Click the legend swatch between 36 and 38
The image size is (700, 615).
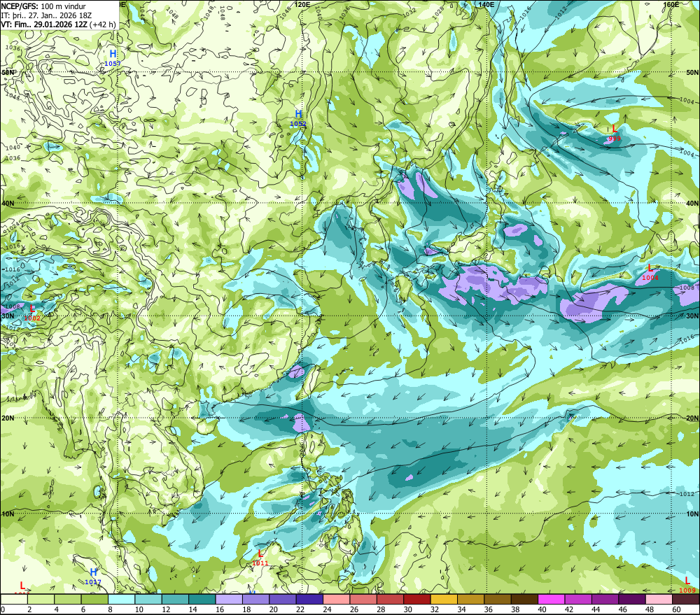pos(498,599)
